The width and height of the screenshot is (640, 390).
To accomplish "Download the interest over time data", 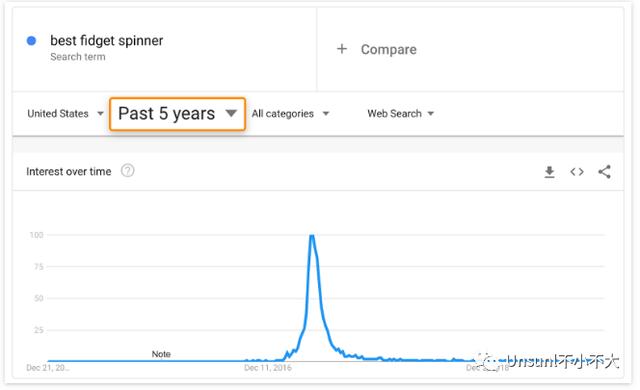I will tap(549, 172).
